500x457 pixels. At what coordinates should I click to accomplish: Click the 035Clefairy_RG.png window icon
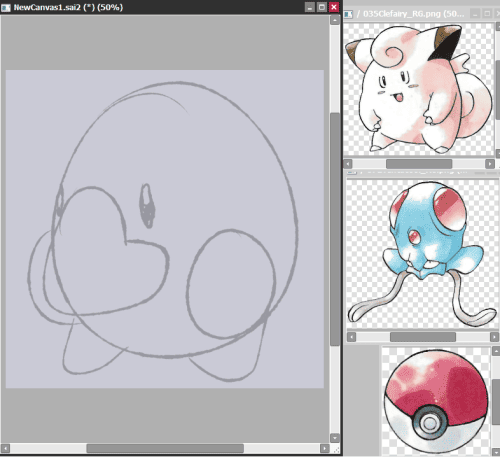(x=348, y=14)
